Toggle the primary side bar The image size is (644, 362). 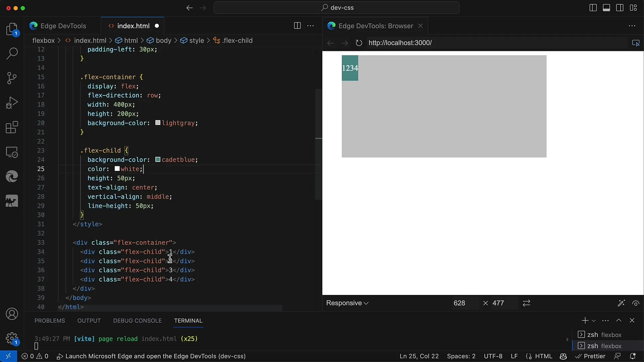coord(593,8)
